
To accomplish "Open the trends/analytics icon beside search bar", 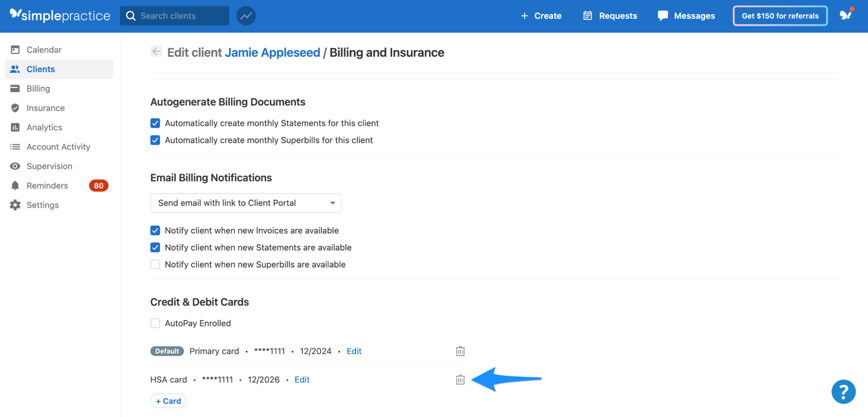I will click(x=246, y=16).
